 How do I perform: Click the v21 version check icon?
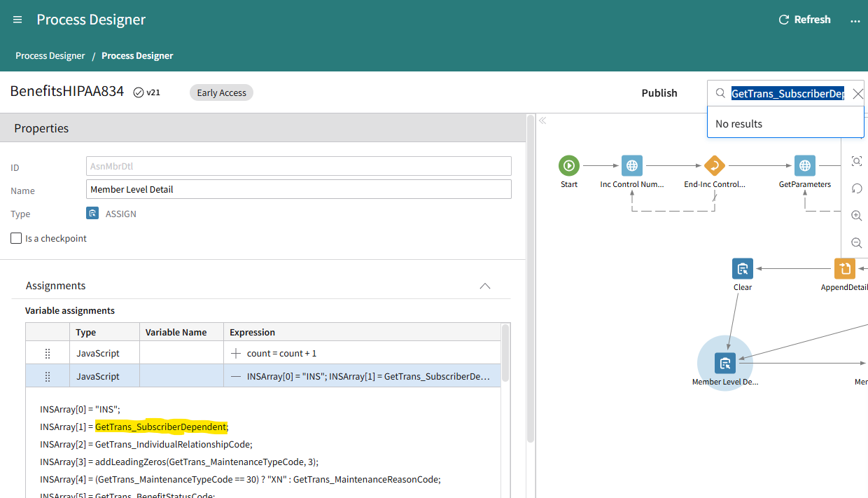click(x=139, y=92)
